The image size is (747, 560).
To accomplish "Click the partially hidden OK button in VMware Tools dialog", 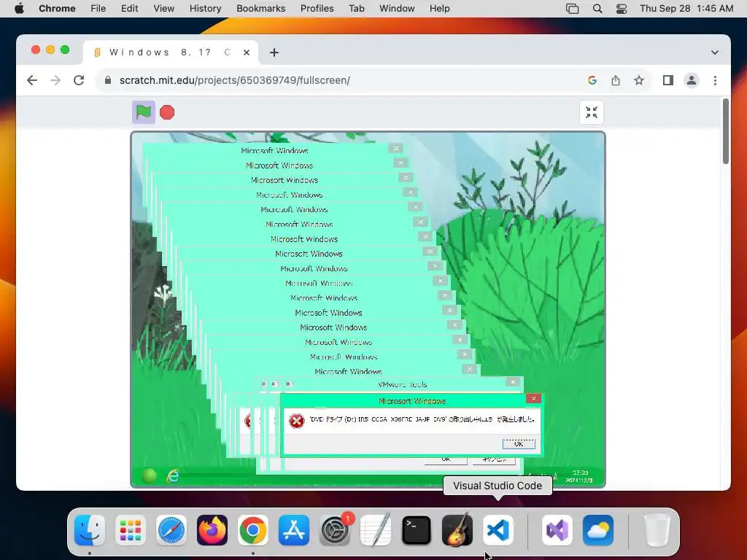I will tap(446, 459).
